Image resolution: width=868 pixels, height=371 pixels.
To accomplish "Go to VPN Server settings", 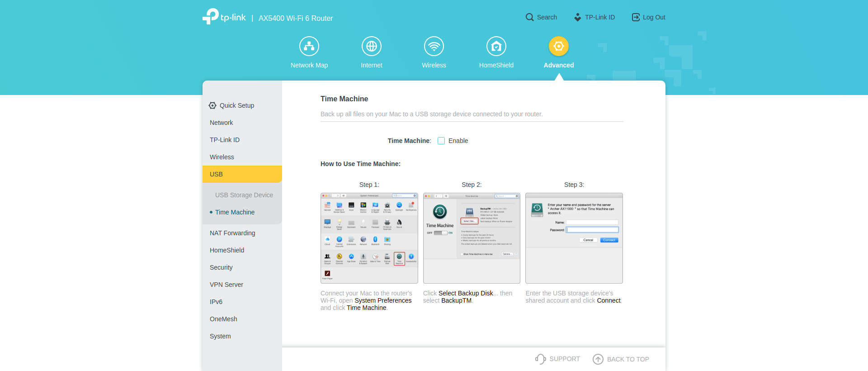I will (226, 285).
